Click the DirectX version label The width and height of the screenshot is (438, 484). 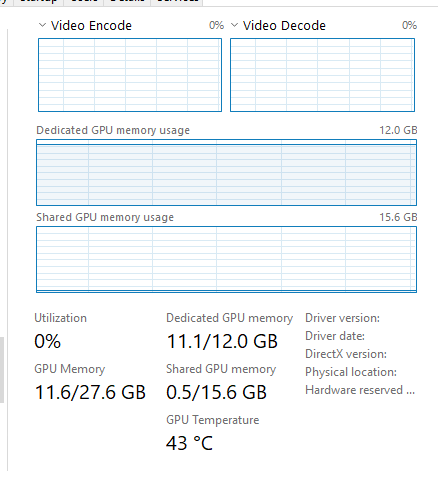(346, 354)
